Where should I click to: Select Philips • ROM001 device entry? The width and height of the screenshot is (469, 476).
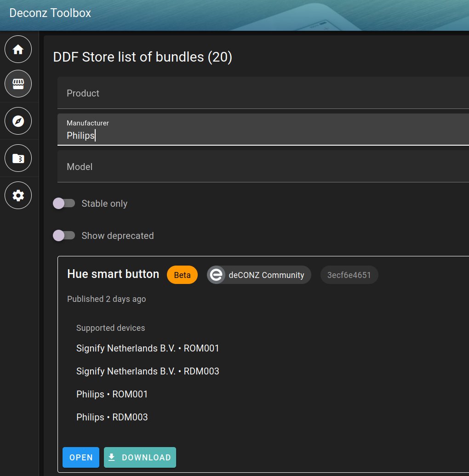point(112,394)
